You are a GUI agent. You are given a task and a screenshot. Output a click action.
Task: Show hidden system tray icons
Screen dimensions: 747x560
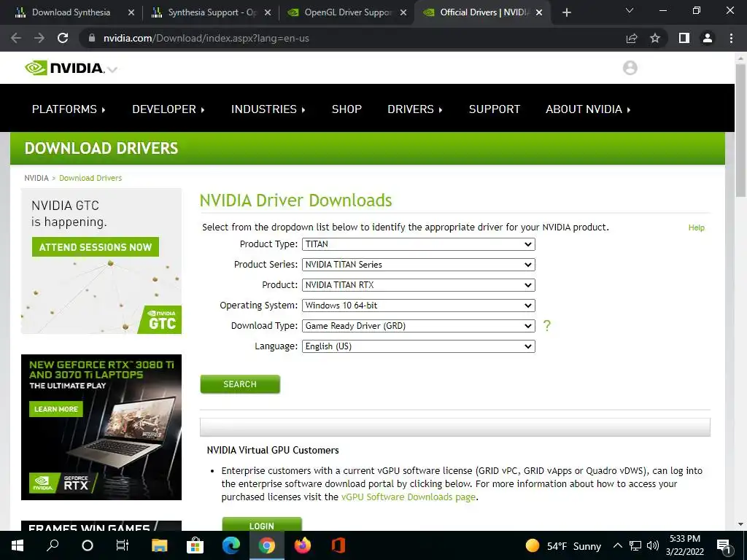[617, 545]
